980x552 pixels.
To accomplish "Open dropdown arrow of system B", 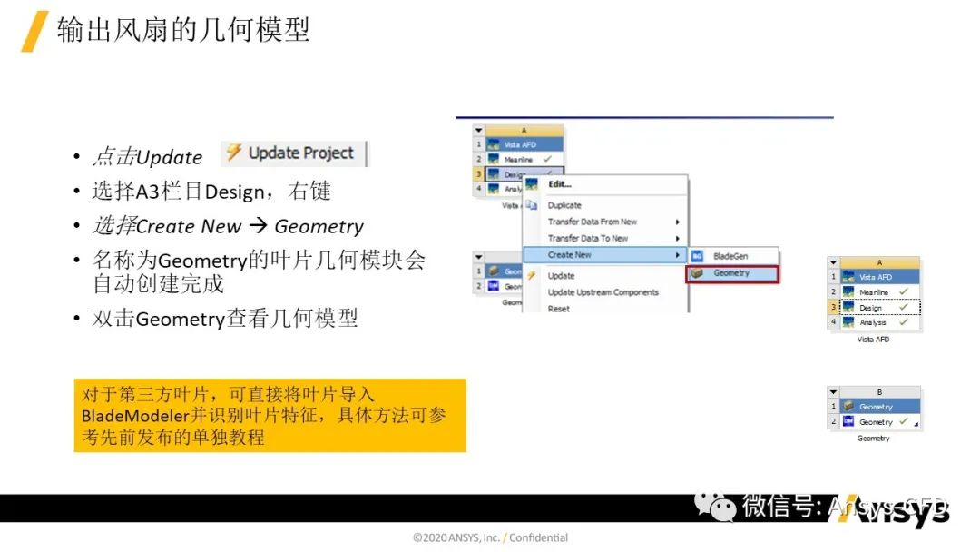I will (833, 392).
